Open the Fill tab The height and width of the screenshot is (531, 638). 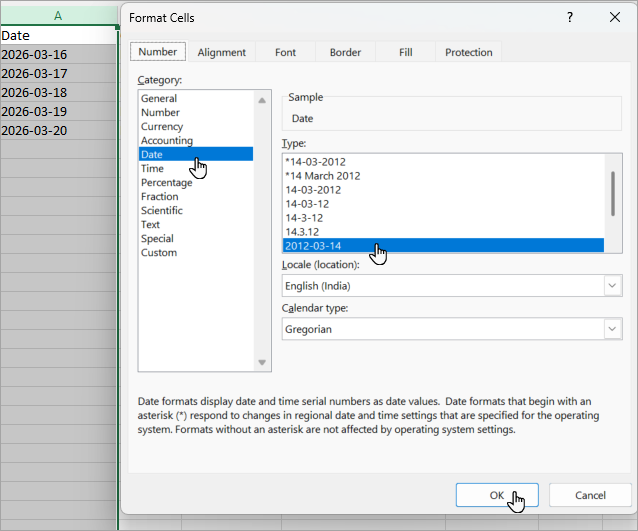click(405, 52)
